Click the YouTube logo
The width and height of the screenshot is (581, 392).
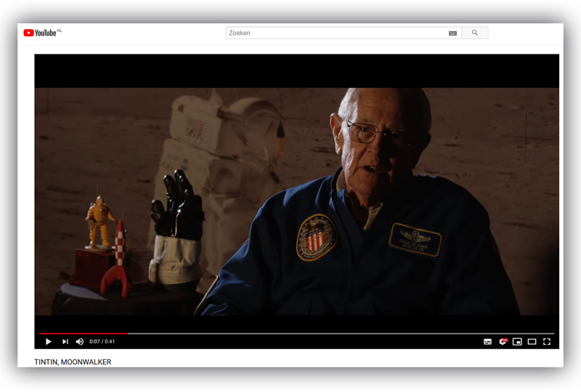[x=42, y=33]
